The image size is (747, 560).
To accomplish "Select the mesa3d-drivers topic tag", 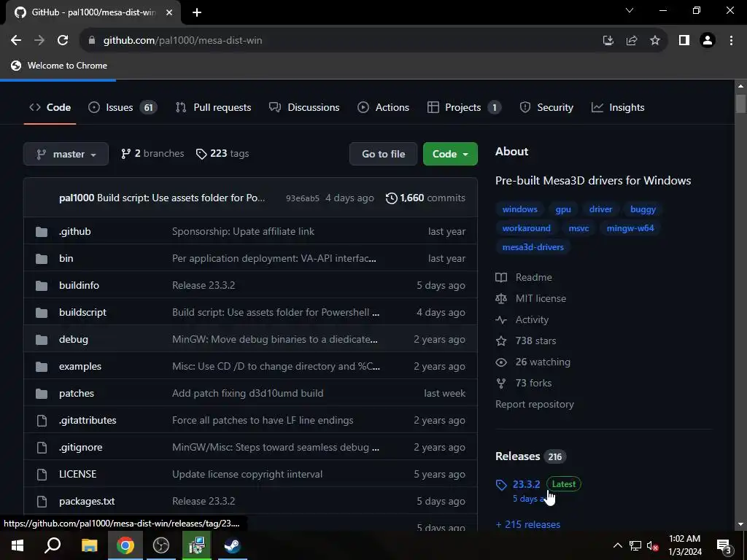I will [x=533, y=247].
